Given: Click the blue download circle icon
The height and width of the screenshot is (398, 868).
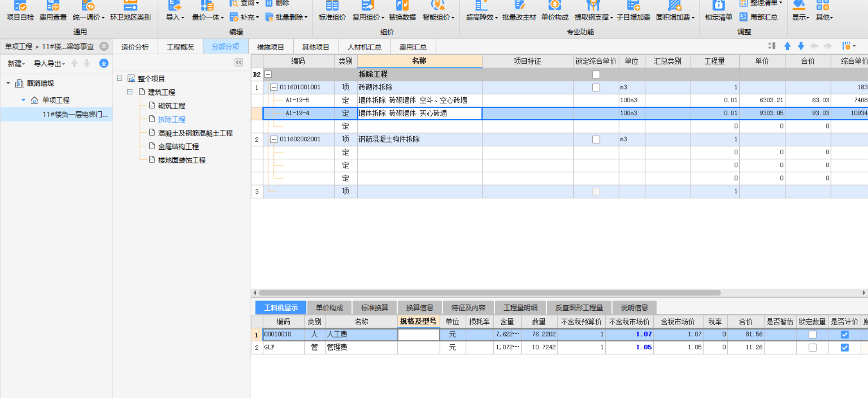Looking at the screenshot, I should click(104, 63).
